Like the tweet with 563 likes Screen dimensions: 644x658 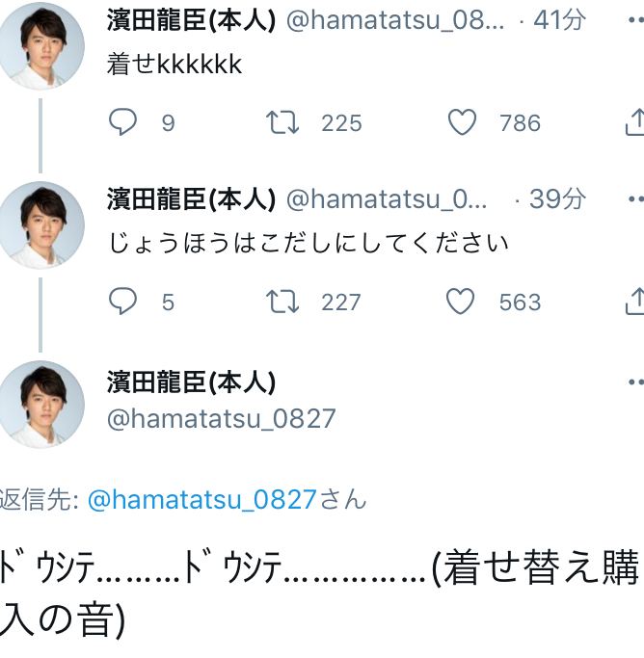(x=461, y=302)
